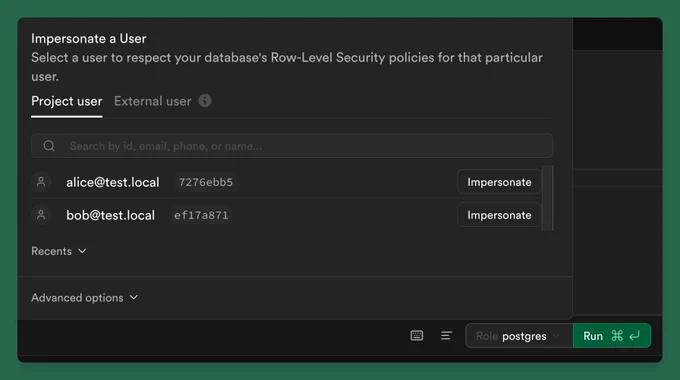Screen dimensions: 680x380
Task: Expand the Recents section
Action: [x=59, y=251]
